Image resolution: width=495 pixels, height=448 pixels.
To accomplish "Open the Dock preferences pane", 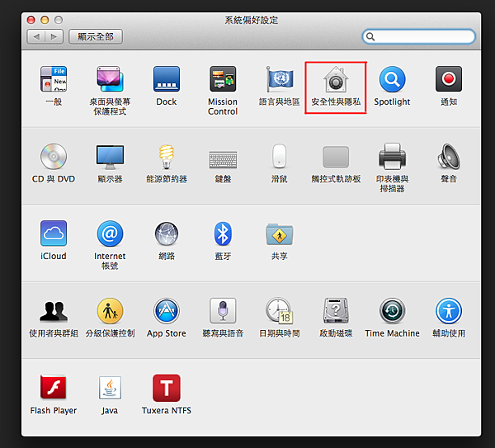I will 167,79.
